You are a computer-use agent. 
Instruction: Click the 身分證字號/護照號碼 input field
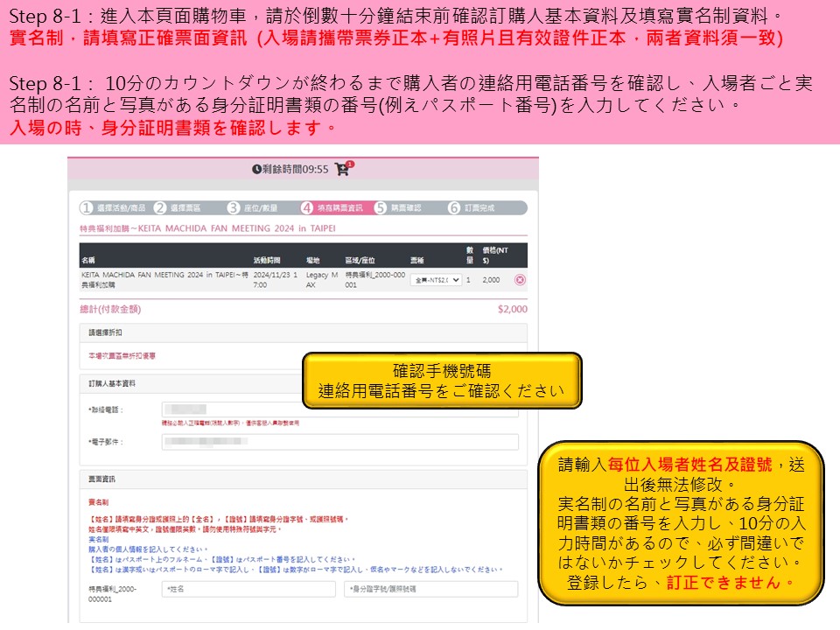430,589
